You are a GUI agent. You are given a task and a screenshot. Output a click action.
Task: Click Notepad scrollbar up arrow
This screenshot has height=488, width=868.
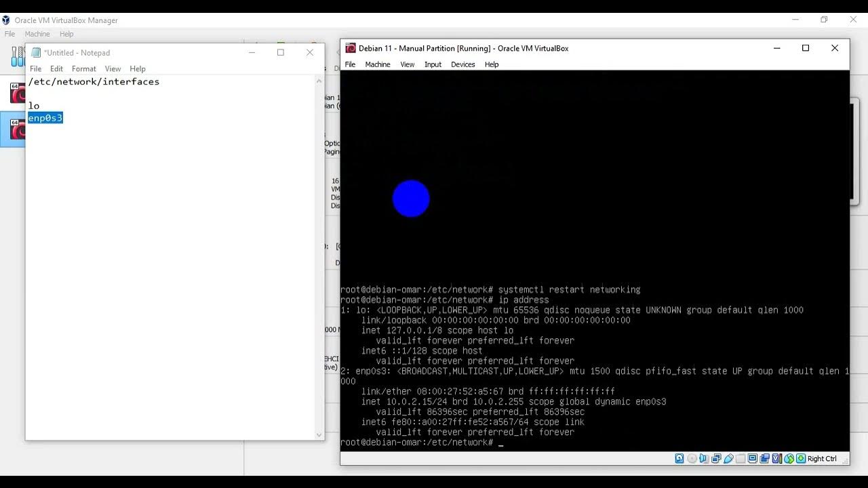pyautogui.click(x=319, y=81)
